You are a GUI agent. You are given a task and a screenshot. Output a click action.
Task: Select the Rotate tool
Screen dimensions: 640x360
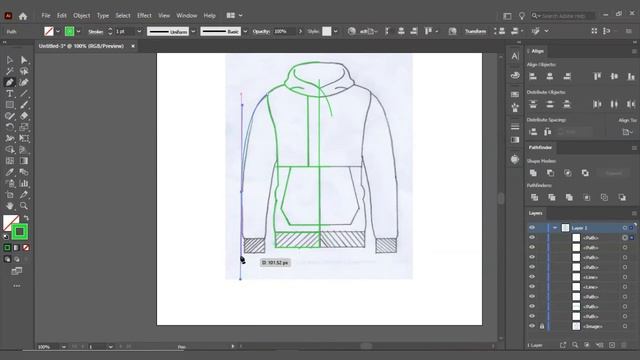[9, 127]
